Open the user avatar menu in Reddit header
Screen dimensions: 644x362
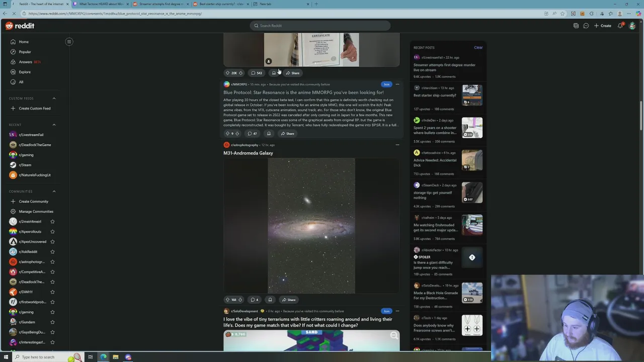[632, 26]
